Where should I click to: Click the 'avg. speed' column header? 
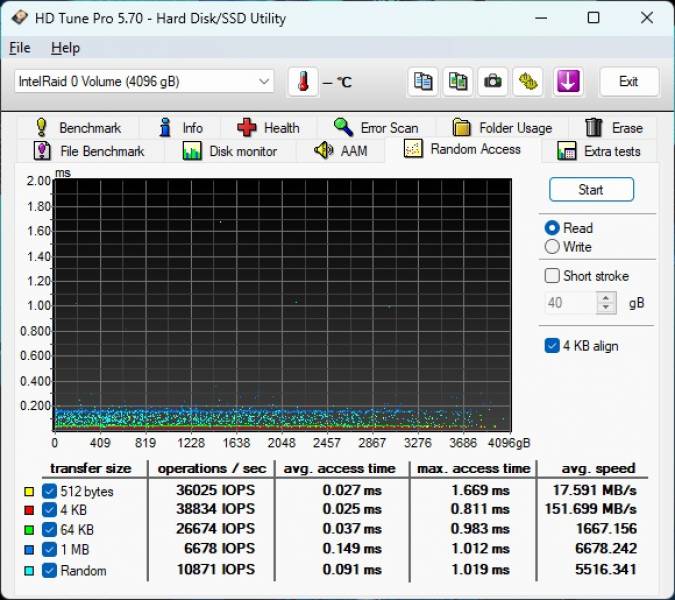tap(598, 468)
